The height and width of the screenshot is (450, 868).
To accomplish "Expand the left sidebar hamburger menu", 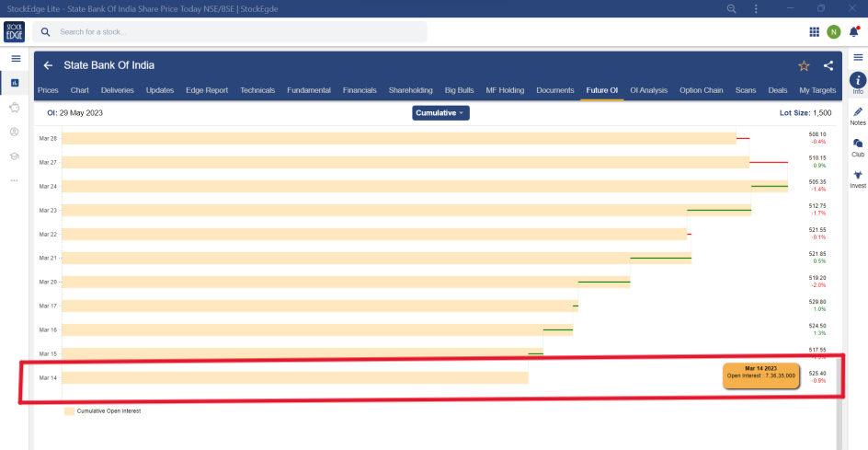I will coord(15,59).
